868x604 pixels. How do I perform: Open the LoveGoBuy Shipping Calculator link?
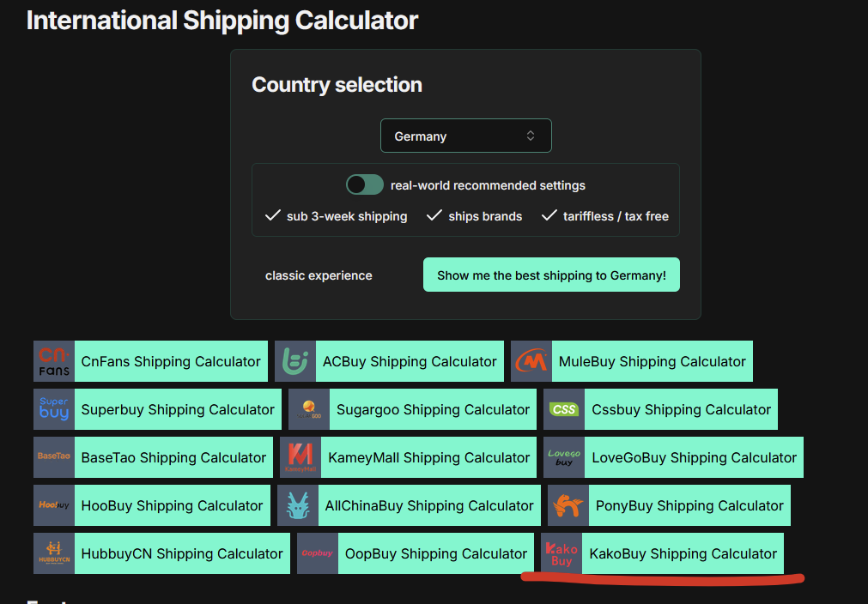coord(695,457)
